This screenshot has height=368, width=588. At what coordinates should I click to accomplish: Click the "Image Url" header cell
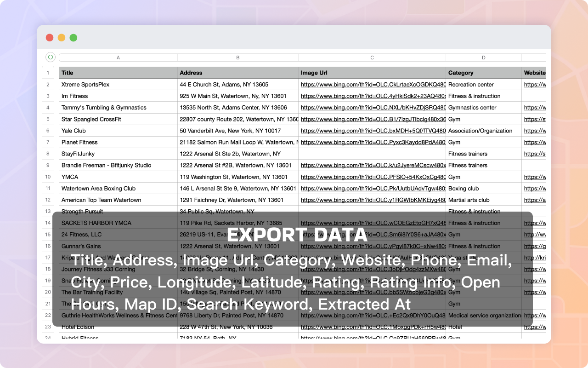click(x=372, y=73)
